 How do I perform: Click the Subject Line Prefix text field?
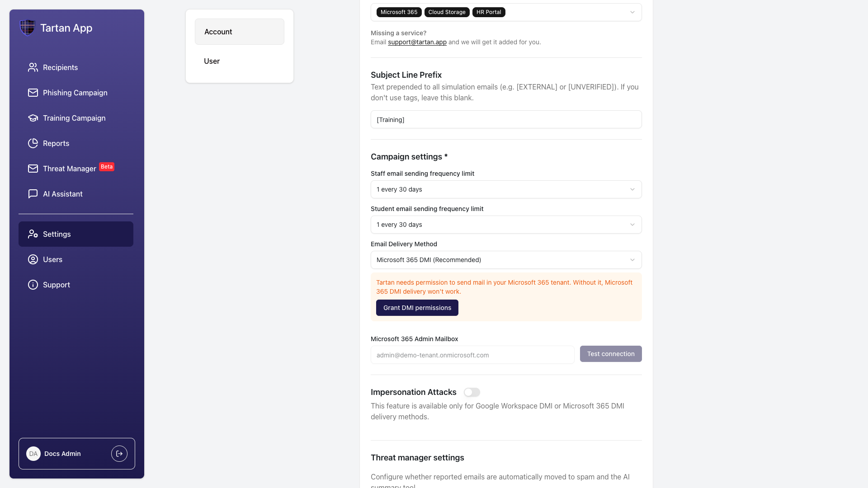tap(506, 119)
